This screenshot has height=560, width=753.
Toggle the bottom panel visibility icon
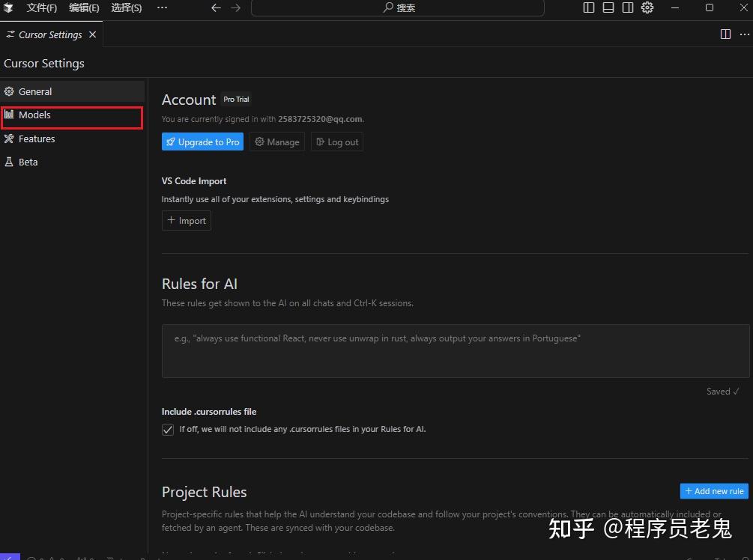[608, 7]
